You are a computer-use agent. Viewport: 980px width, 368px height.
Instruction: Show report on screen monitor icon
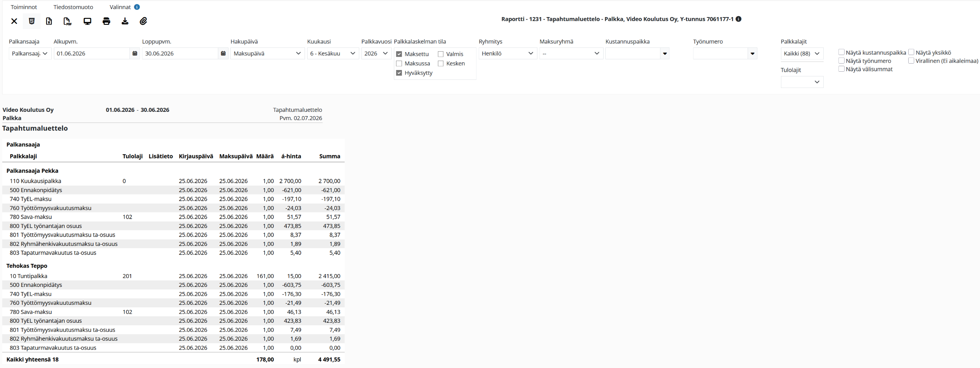(x=87, y=21)
